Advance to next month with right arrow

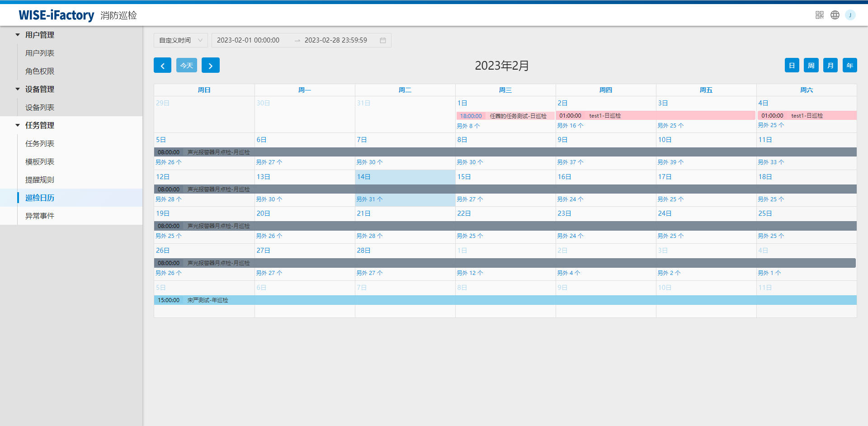210,66
